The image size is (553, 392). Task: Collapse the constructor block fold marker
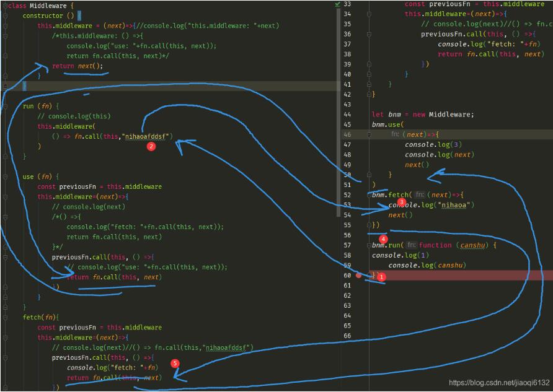tap(5, 16)
